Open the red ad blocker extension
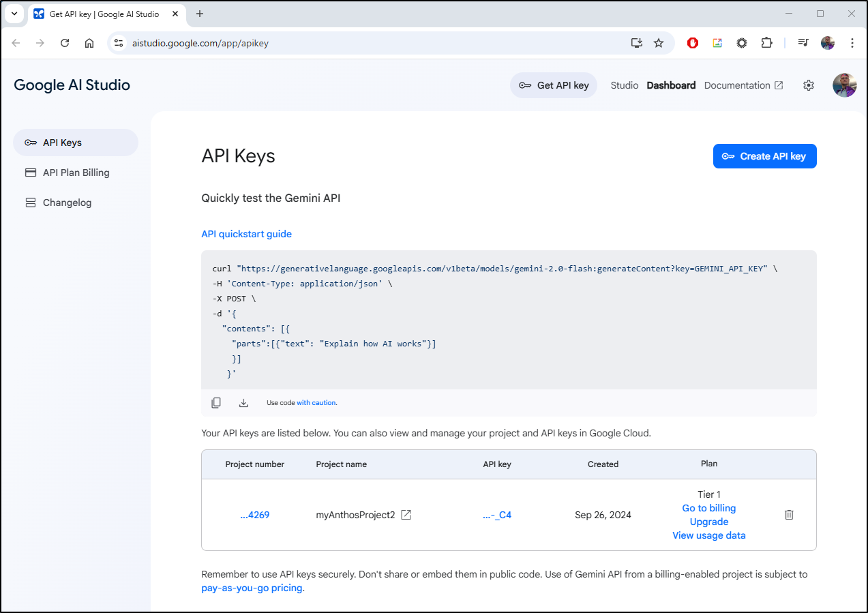This screenshot has width=868, height=613. tap(693, 43)
